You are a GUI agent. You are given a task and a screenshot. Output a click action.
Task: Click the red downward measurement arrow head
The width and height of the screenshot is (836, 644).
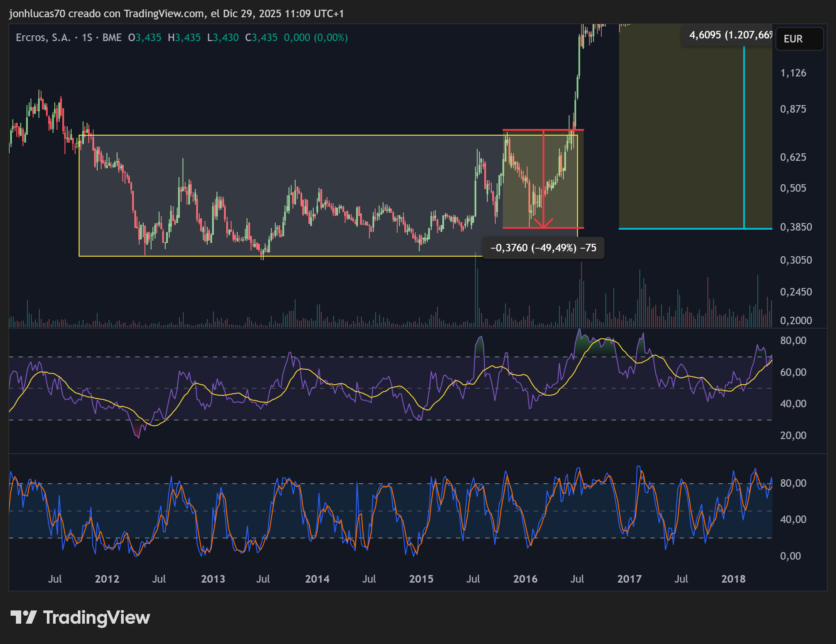click(x=543, y=224)
